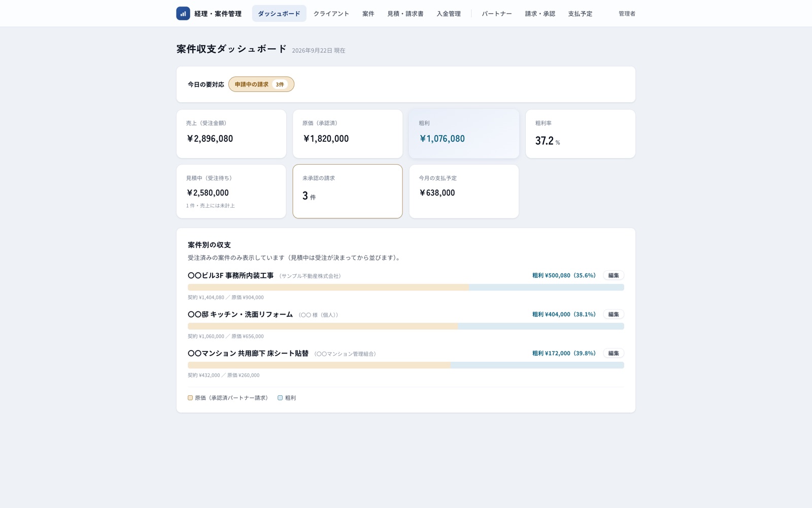Click the 経理・案件管理 app title
The image size is (812, 508).
coord(218,14)
